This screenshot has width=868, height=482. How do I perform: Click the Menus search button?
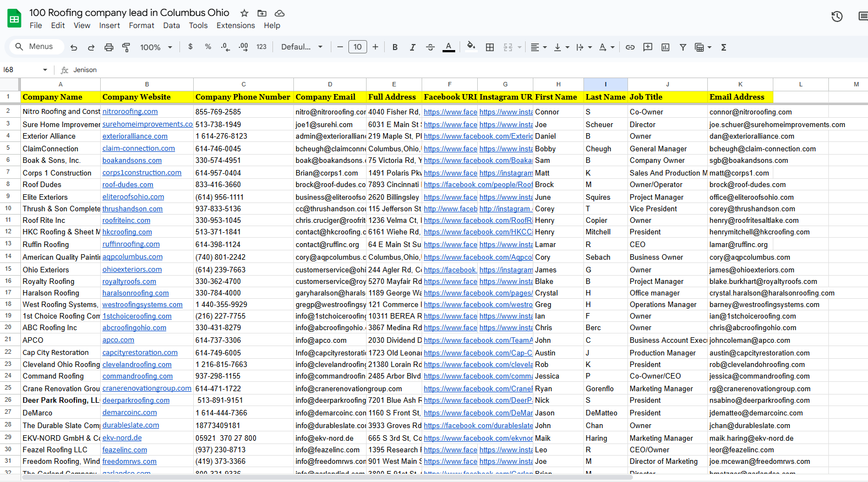[35, 47]
